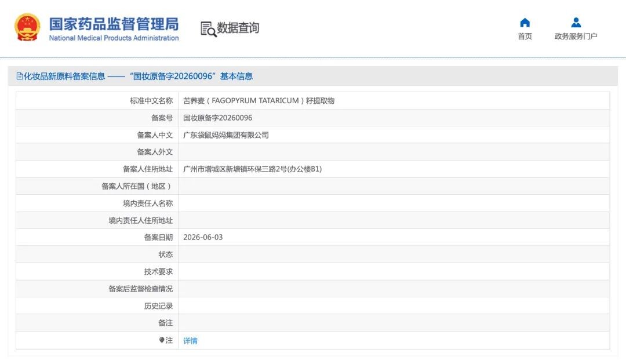Open the 详情 link

click(191, 341)
